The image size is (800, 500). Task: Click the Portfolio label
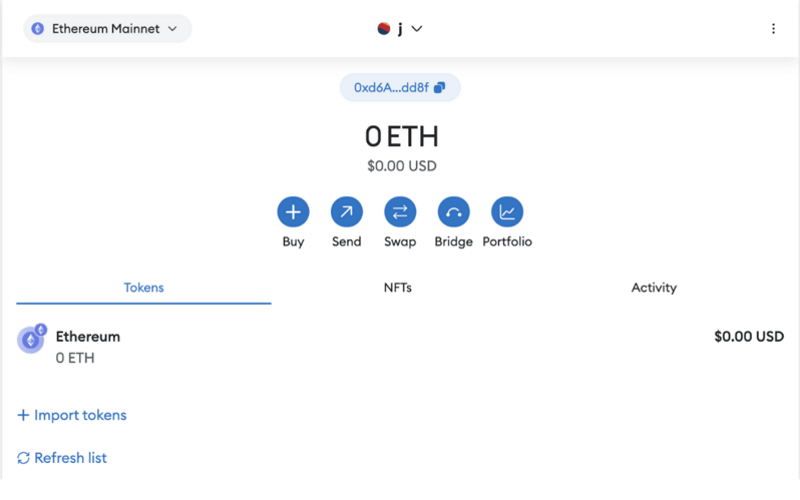507,242
